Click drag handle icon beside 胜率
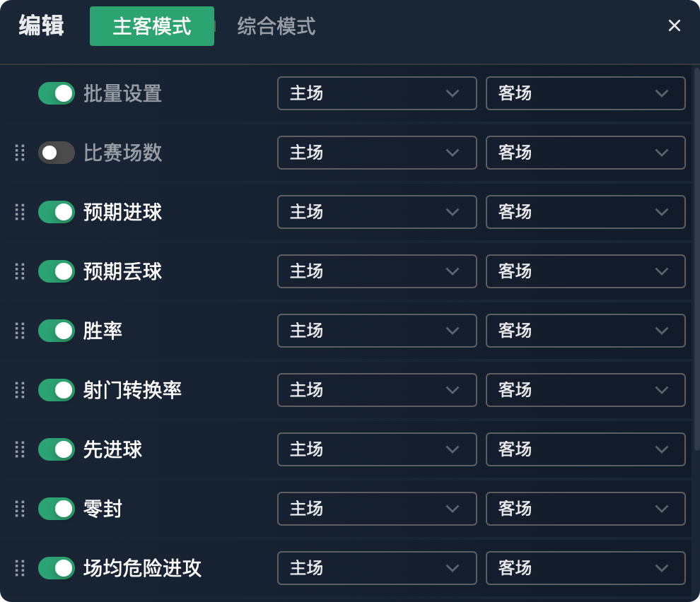The image size is (700, 602). (x=20, y=331)
